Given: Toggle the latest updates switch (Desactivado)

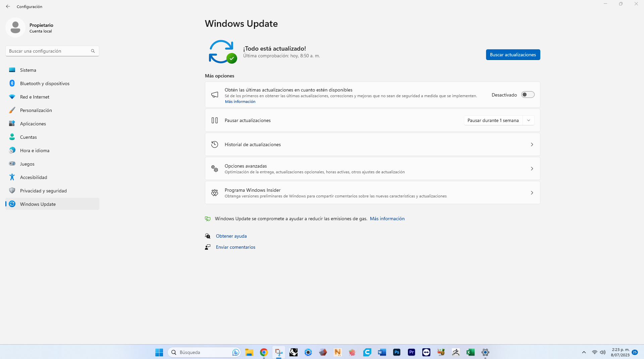Looking at the screenshot, I should click(x=528, y=95).
